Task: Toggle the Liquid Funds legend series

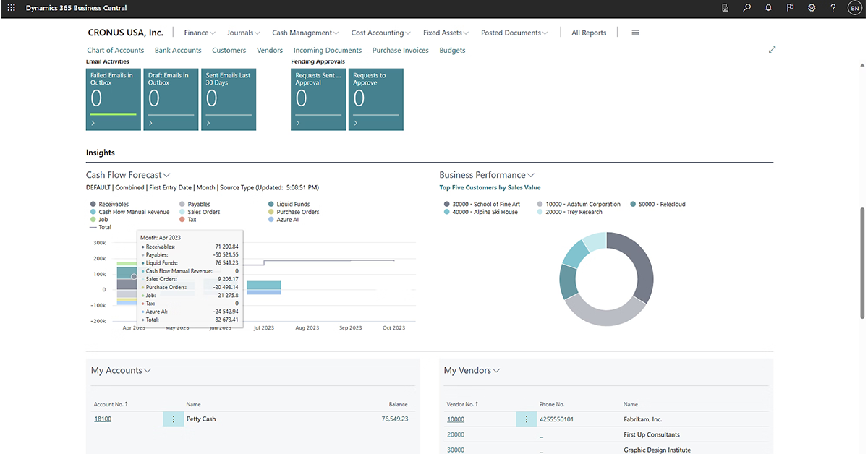Action: click(289, 205)
